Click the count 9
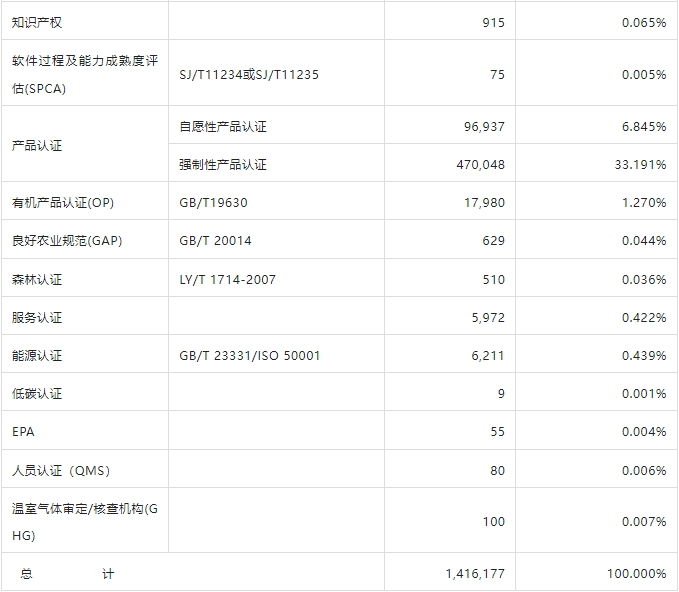The width and height of the screenshot is (679, 592). click(501, 394)
